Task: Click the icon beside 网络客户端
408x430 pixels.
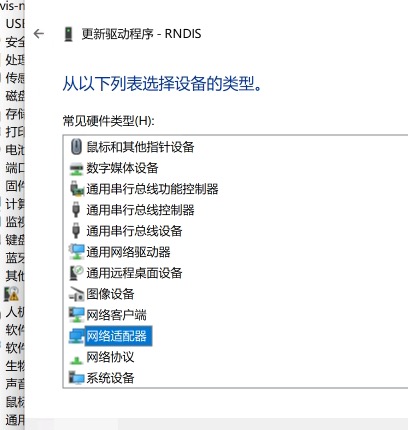Action: tap(77, 315)
